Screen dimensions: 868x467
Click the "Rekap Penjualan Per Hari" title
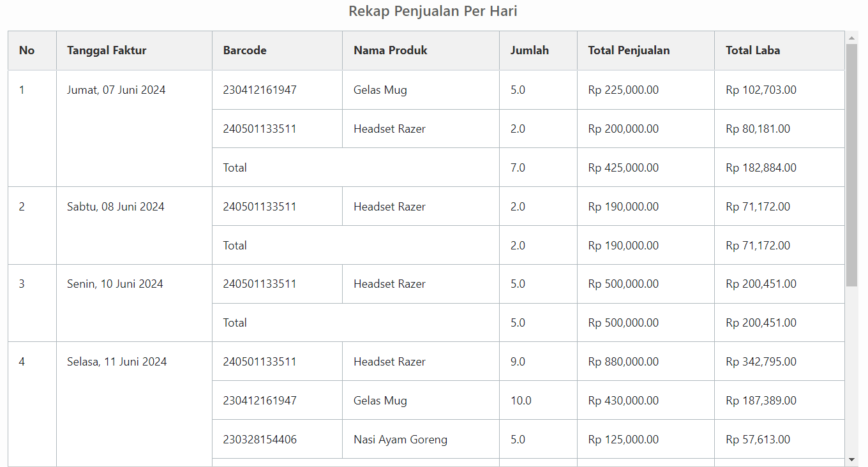[433, 11]
